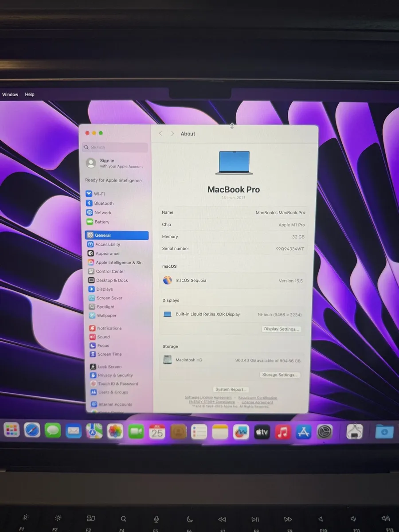This screenshot has width=399, height=532.
Task: Click the MacBook Pro image
Action: pos(234,163)
